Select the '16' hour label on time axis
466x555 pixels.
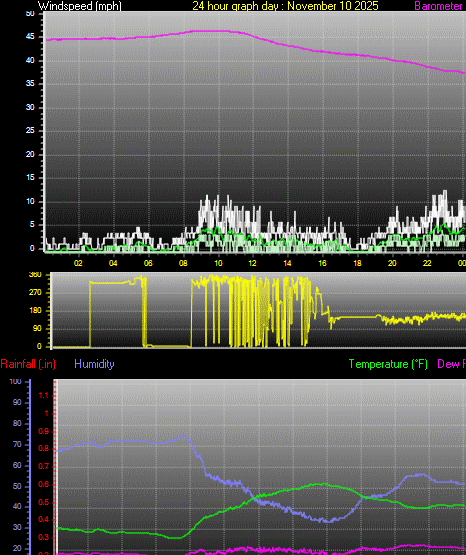(322, 263)
